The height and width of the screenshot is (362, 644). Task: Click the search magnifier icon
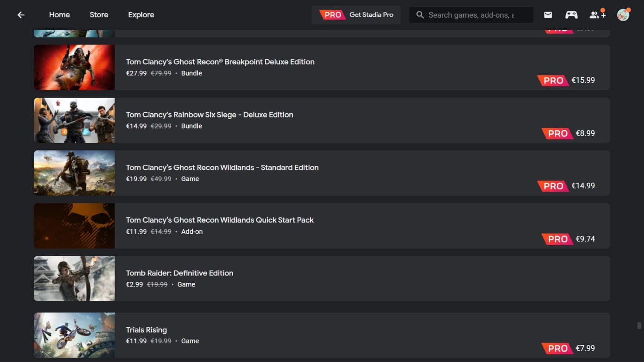coord(420,15)
